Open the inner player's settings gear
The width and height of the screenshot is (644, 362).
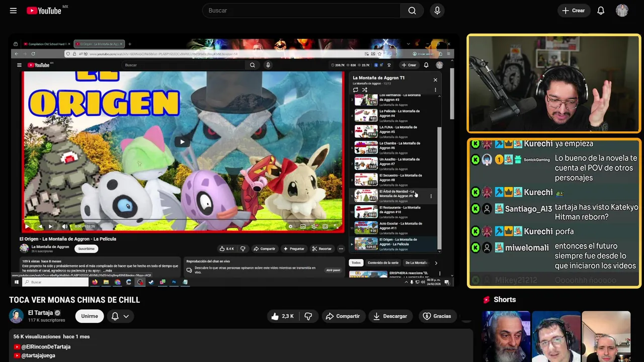[x=314, y=227]
